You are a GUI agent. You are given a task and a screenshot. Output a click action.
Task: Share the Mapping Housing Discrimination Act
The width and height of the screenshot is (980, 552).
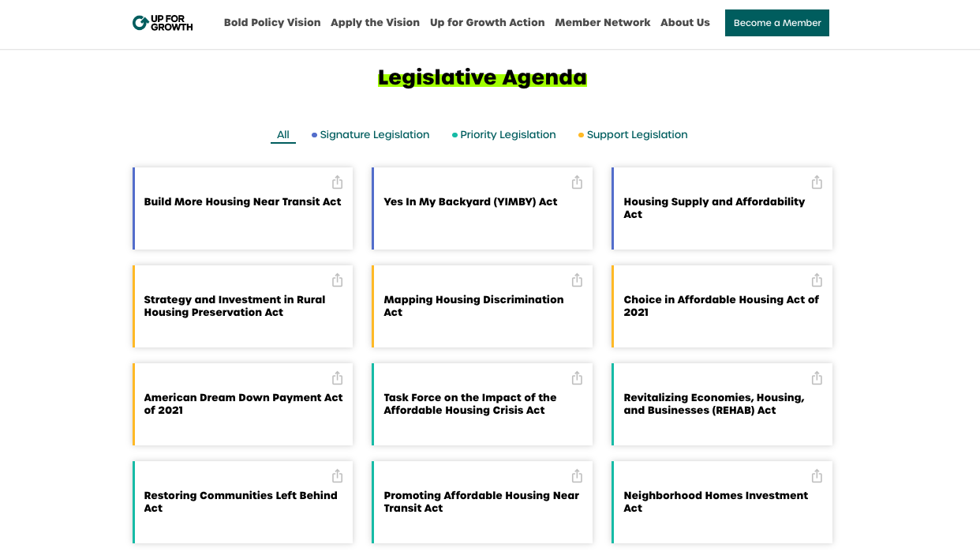[577, 280]
